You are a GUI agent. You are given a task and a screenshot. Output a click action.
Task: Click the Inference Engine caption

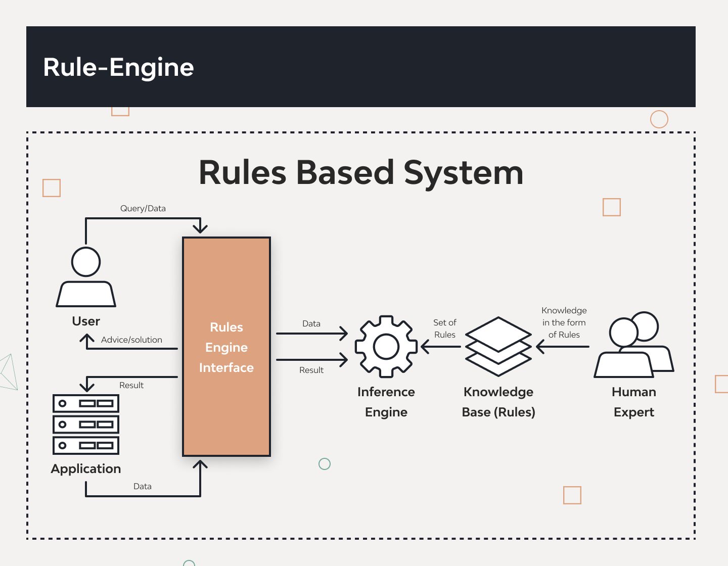(x=386, y=402)
